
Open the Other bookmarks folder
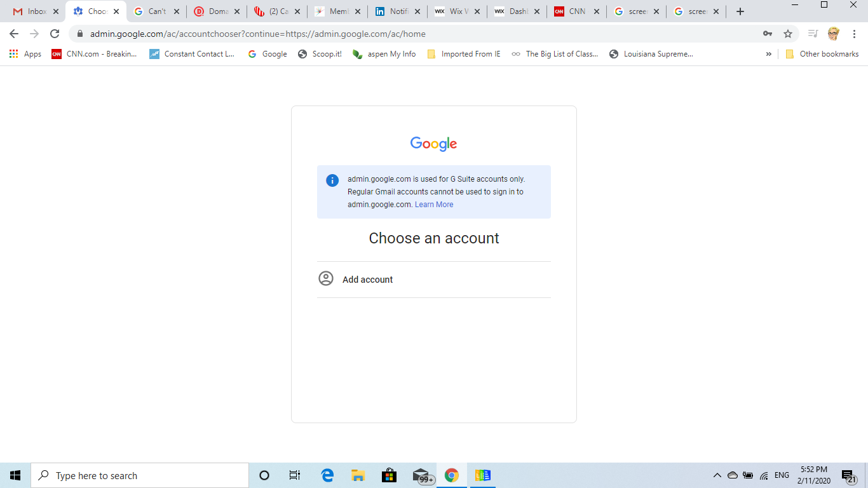point(822,54)
